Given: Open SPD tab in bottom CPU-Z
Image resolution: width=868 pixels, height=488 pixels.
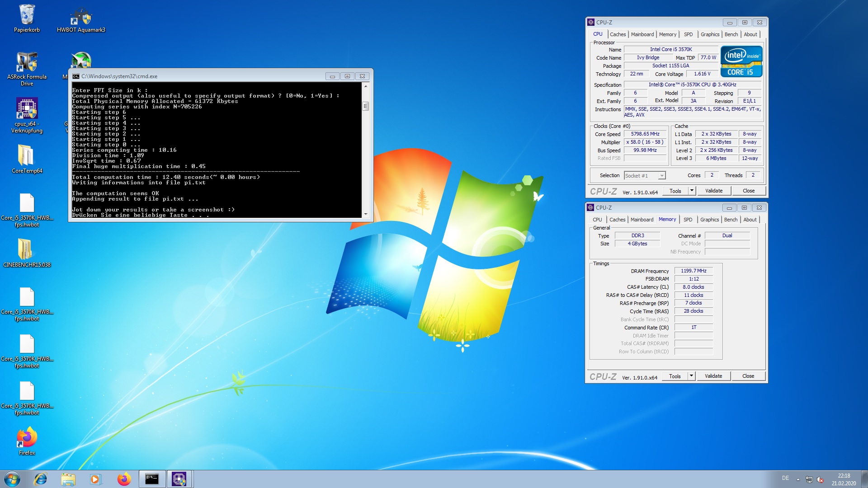Looking at the screenshot, I should click(x=688, y=220).
